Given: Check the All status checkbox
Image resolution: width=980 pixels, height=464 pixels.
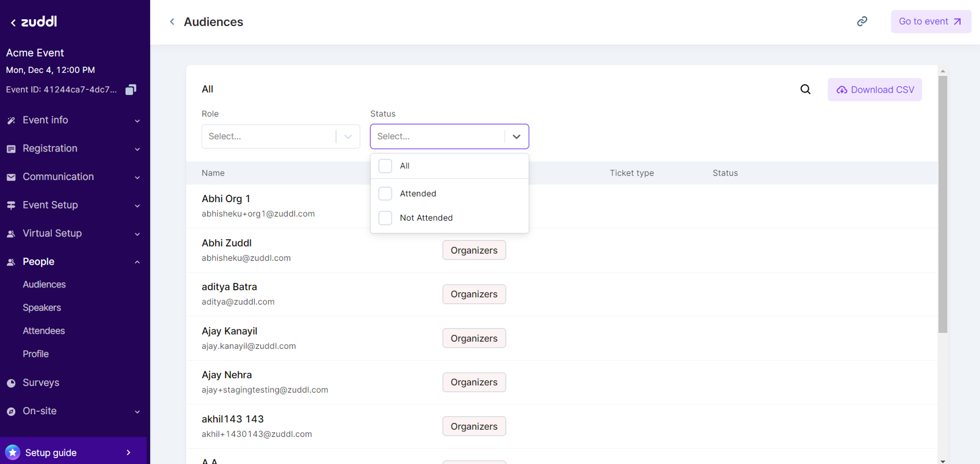Looking at the screenshot, I should [x=385, y=166].
